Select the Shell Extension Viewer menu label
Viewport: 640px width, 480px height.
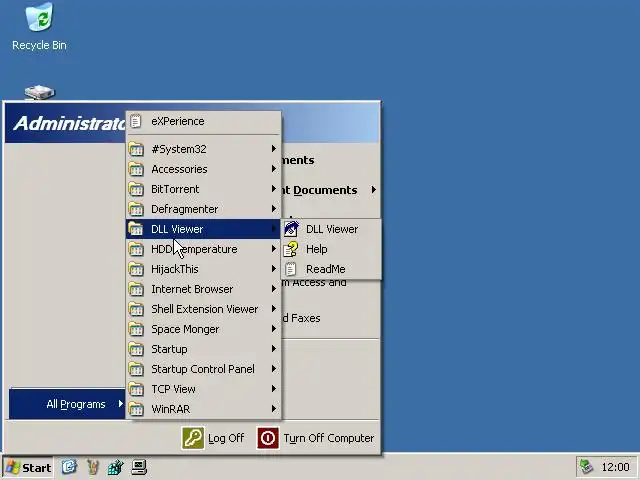204,309
